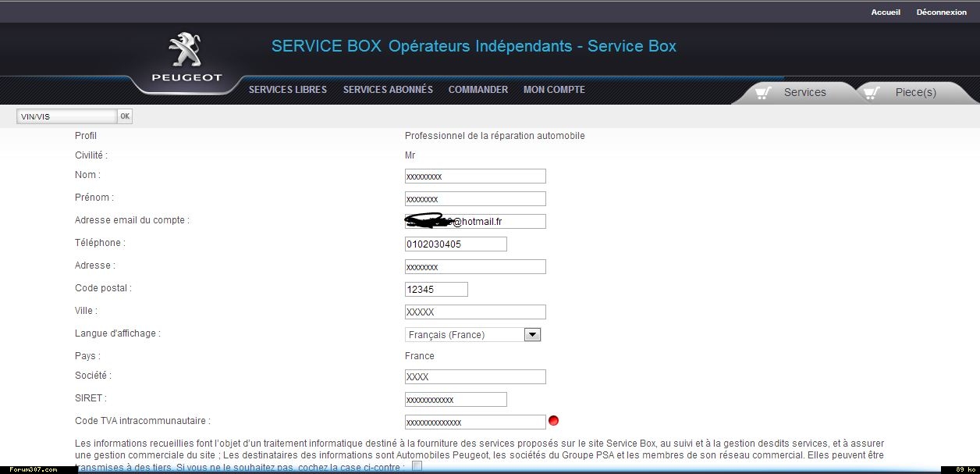
Task: Click the VIN/VIS search field
Action: coord(67,116)
